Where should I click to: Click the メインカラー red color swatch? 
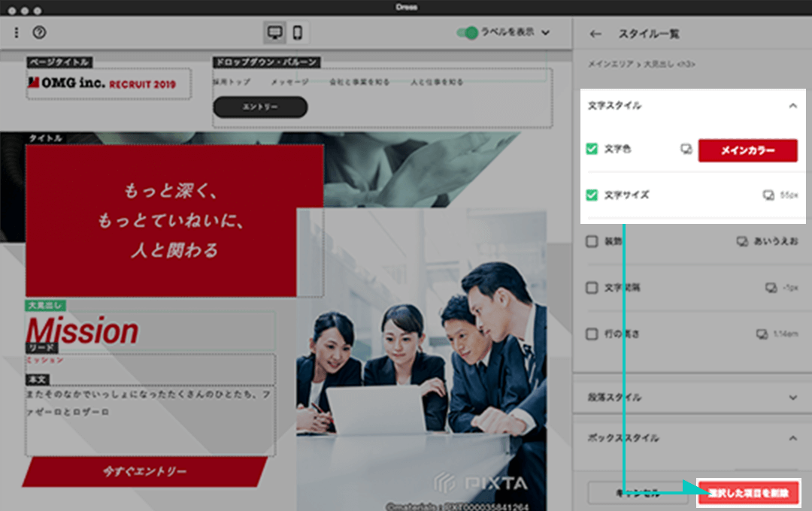748,150
